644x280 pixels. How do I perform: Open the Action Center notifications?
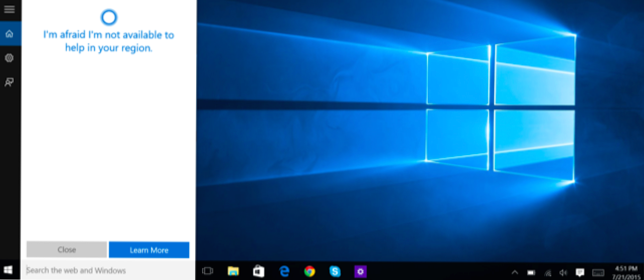point(580,272)
